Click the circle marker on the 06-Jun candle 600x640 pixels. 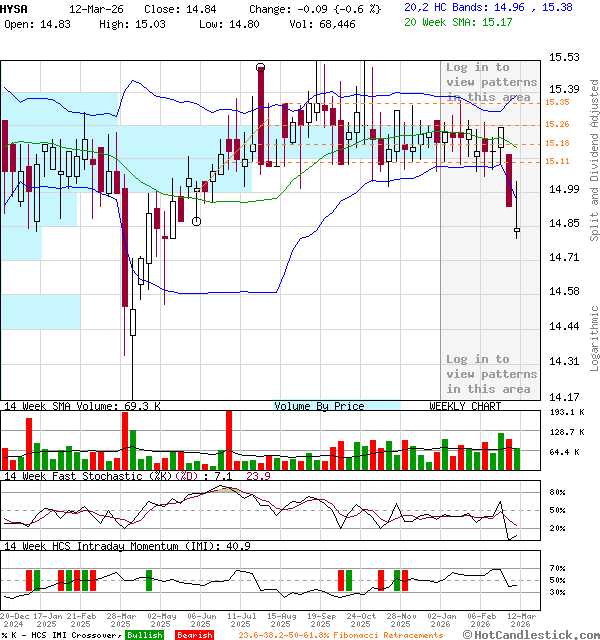pyautogui.click(x=196, y=221)
